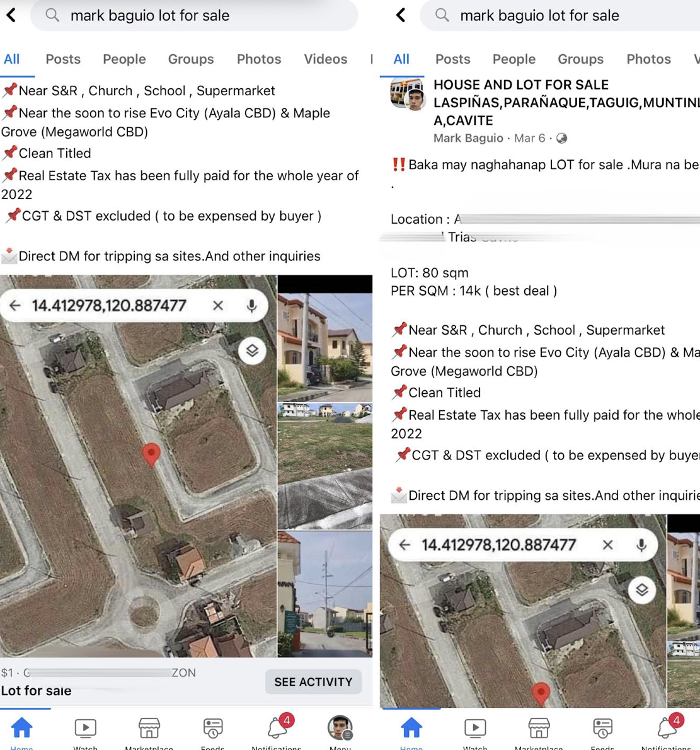Image resolution: width=700 pixels, height=750 pixels.
Task: Click the search magnifier icon in left screen
Action: point(52,15)
